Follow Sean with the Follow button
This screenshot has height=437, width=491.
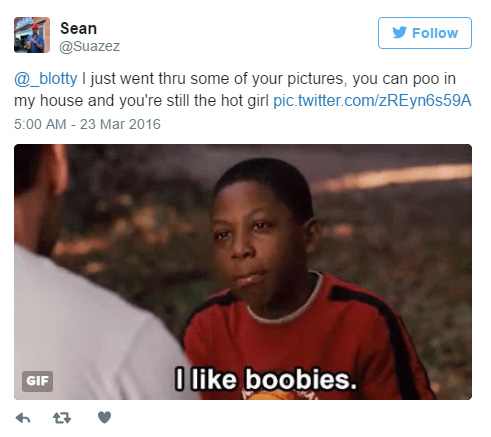[425, 33]
